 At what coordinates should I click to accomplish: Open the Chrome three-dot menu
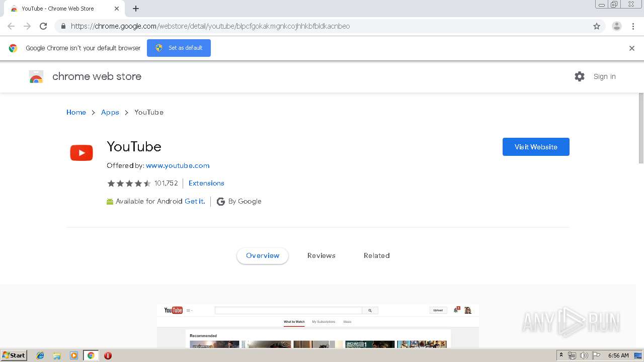pyautogui.click(x=633, y=26)
